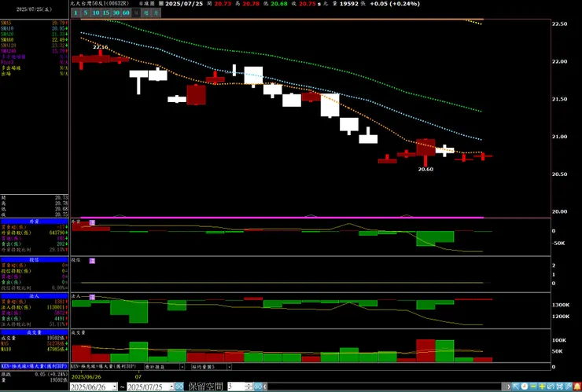Click the SMA60 indicator row
Image resolution: width=582 pixels, height=392 pixels.
tap(34, 40)
